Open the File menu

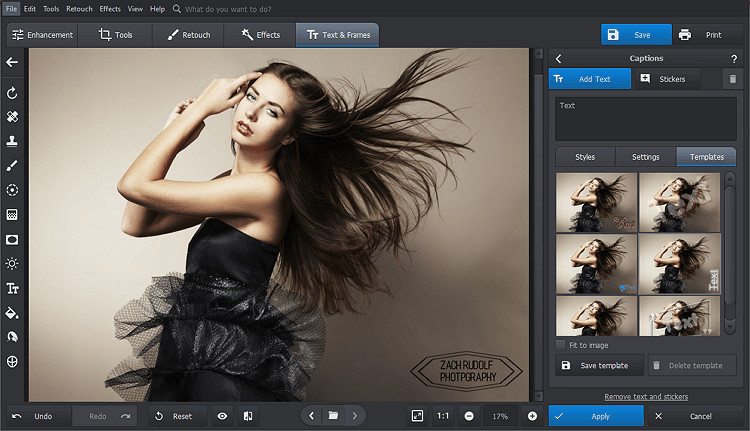coord(11,9)
